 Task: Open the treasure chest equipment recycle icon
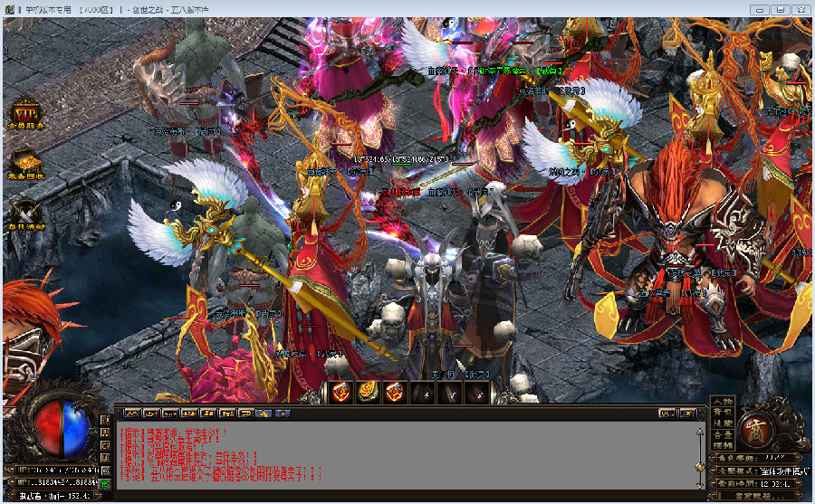(25, 164)
